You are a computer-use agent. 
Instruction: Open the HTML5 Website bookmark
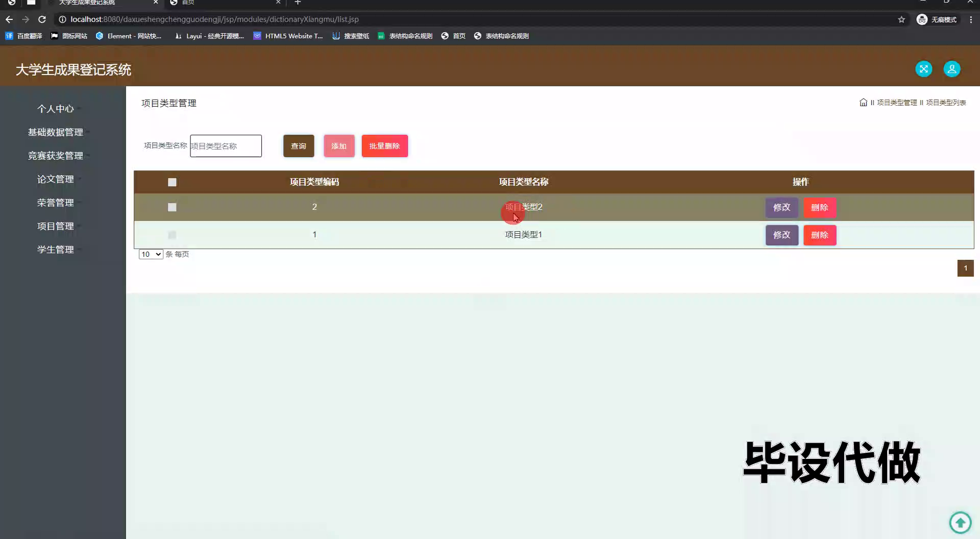[x=288, y=36]
